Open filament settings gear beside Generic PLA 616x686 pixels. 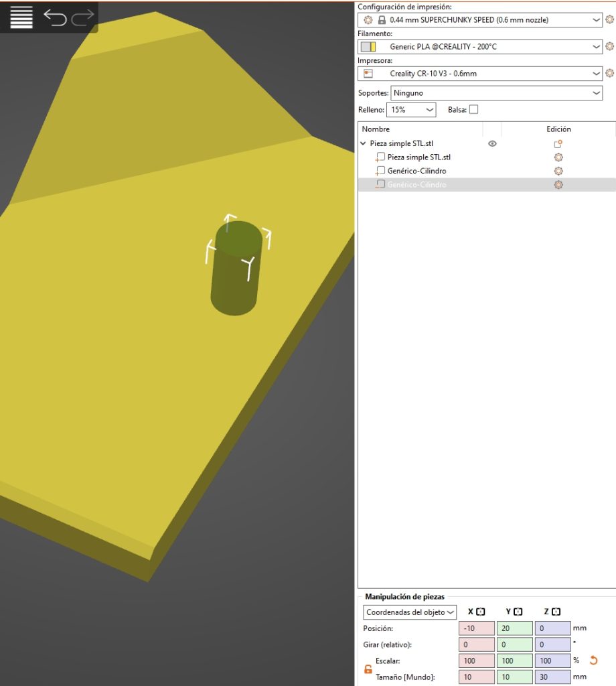[x=609, y=47]
